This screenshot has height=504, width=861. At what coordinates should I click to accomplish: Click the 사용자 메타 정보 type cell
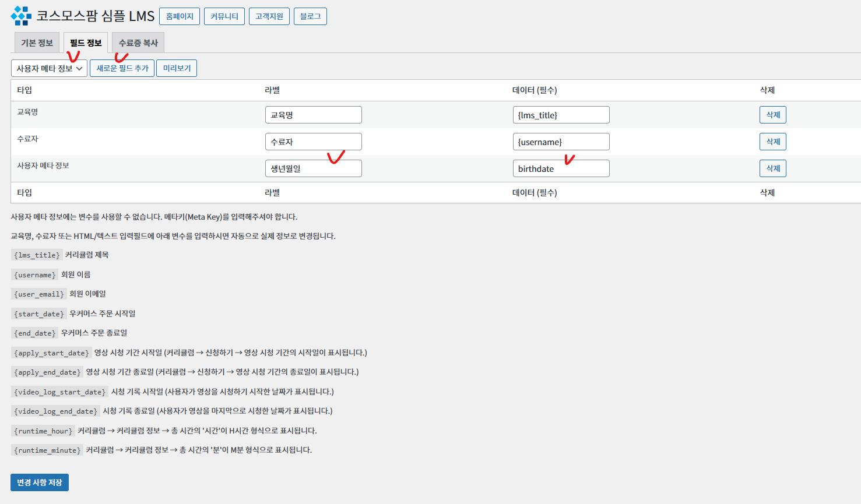coord(43,165)
